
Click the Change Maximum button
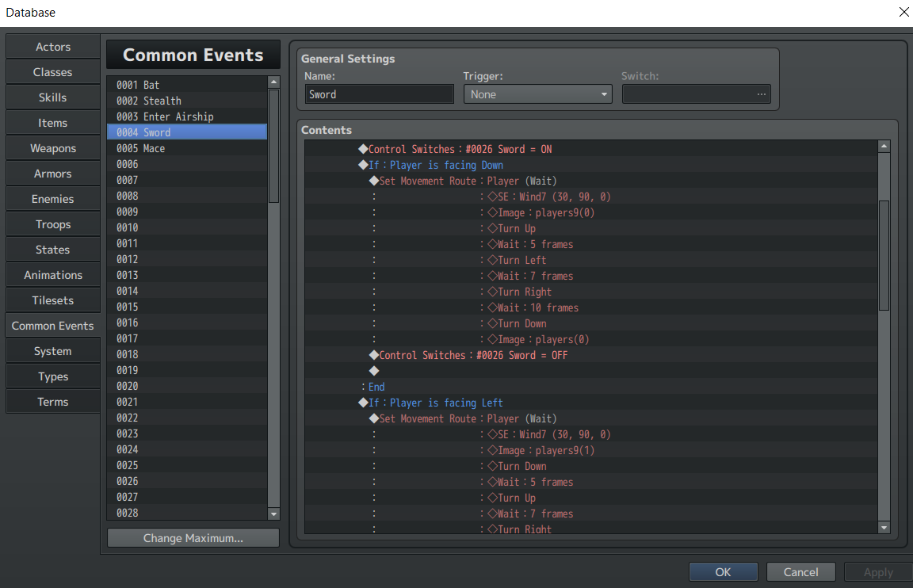pos(193,538)
